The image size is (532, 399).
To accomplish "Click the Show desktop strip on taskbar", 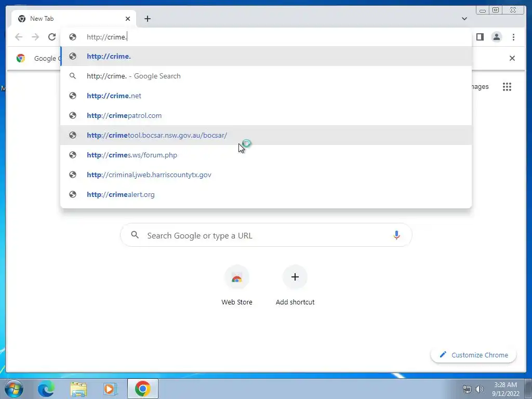I will click(528, 389).
